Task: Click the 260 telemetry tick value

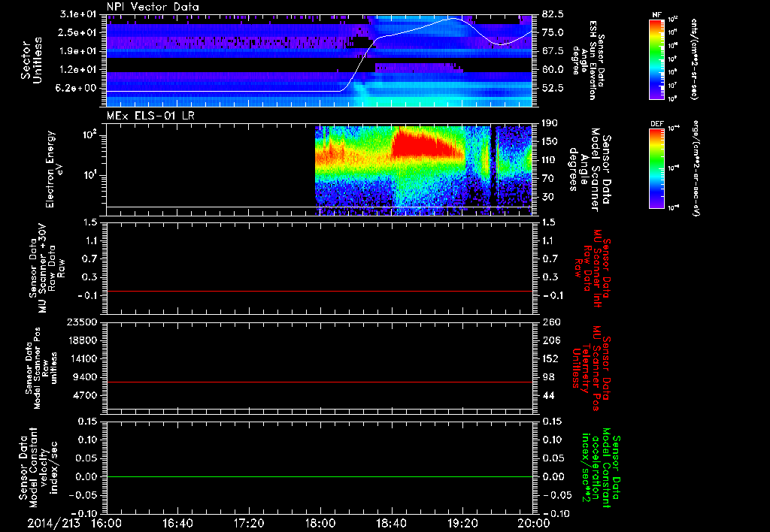Action: click(551, 322)
